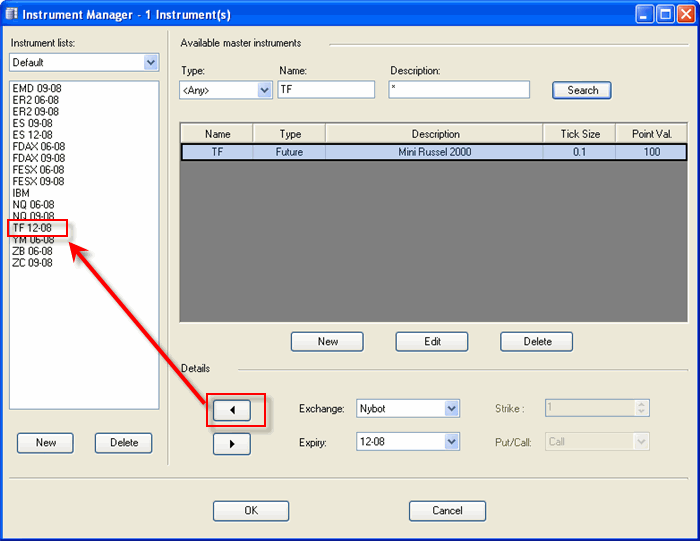Click the Point Val. column header

point(651,134)
